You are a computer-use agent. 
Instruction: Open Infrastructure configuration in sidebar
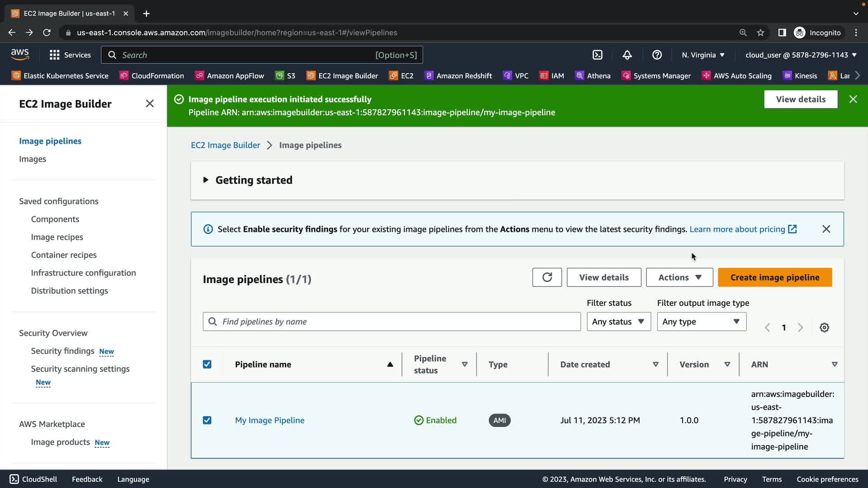click(83, 273)
